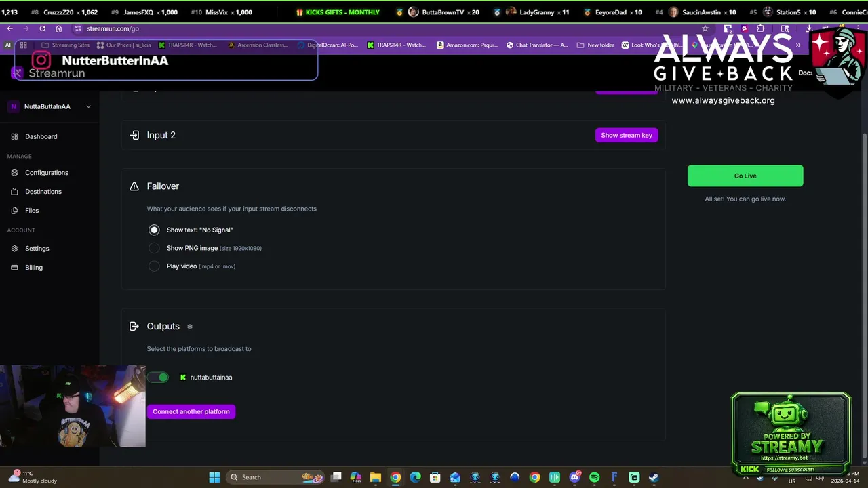Click the site info icon in address bar
Image resolution: width=868 pixels, height=488 pixels.
pos(78,28)
